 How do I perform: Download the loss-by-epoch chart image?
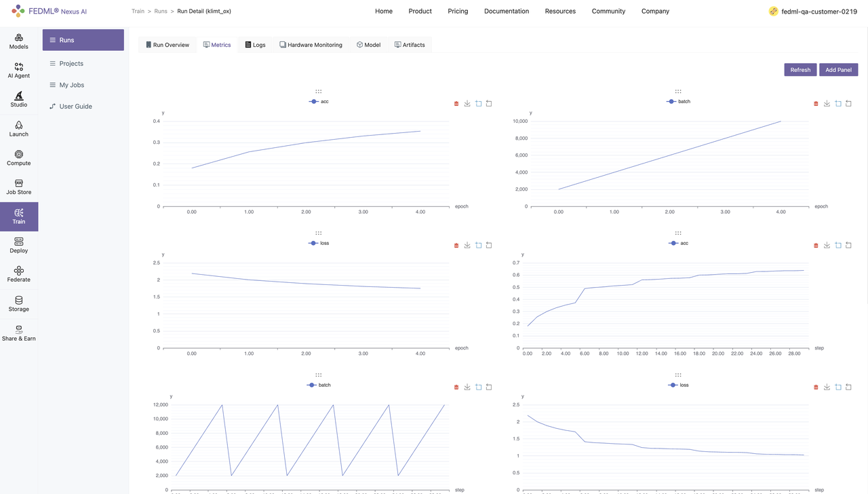(x=467, y=246)
